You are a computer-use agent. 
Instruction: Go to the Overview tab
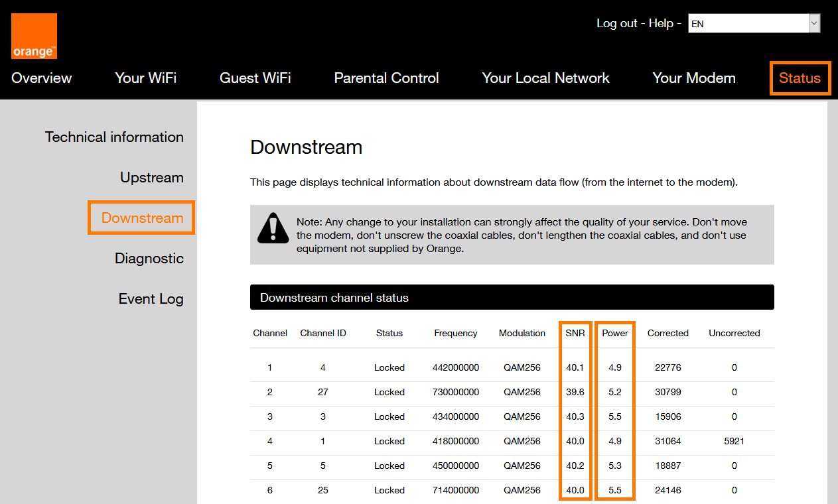pos(42,78)
